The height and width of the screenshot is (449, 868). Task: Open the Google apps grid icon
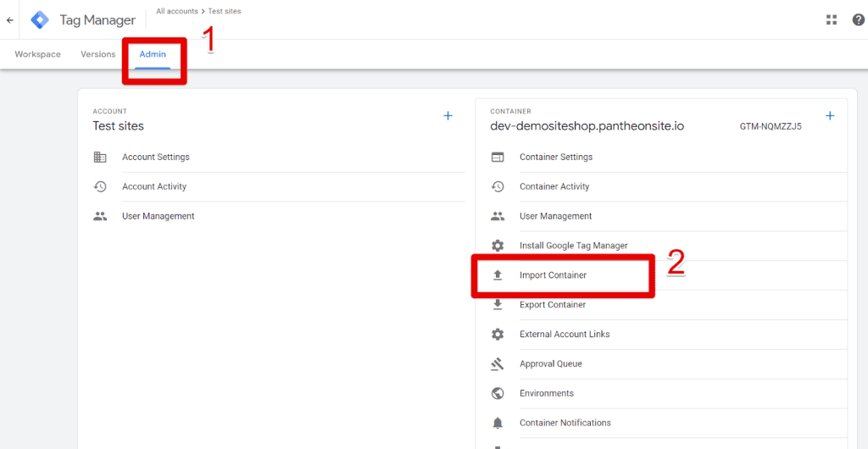point(832,20)
